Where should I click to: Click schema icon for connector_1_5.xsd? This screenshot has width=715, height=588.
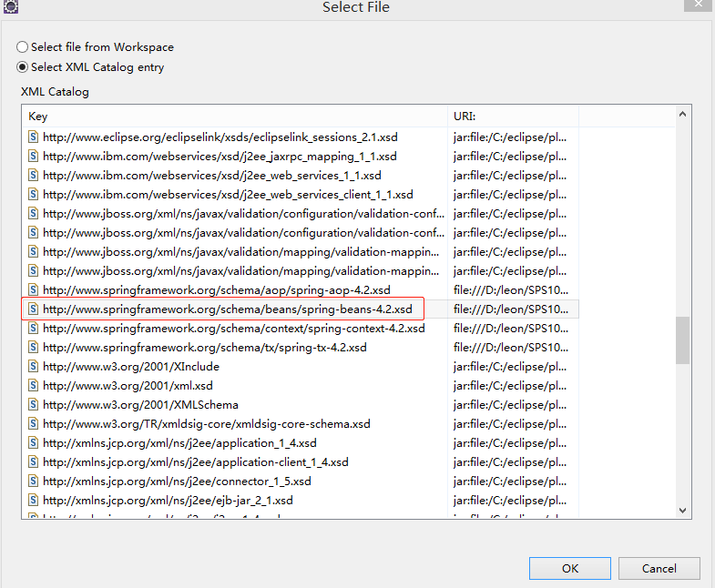click(x=33, y=482)
